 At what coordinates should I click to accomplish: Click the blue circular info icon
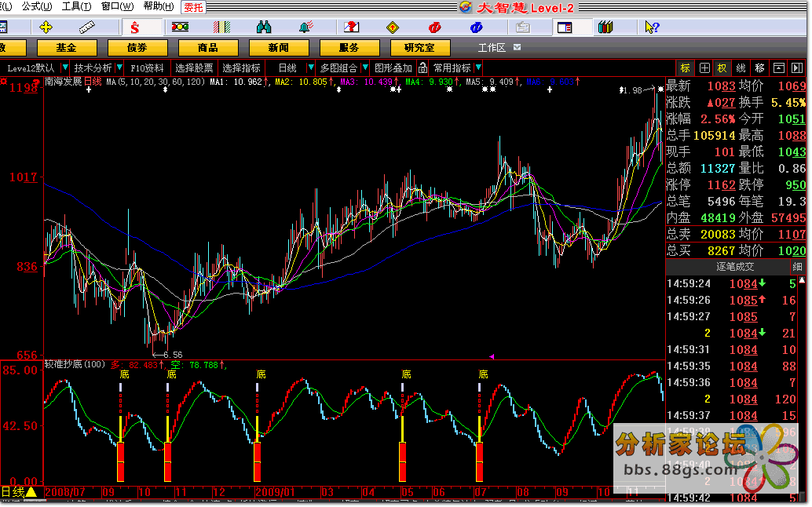(476, 27)
